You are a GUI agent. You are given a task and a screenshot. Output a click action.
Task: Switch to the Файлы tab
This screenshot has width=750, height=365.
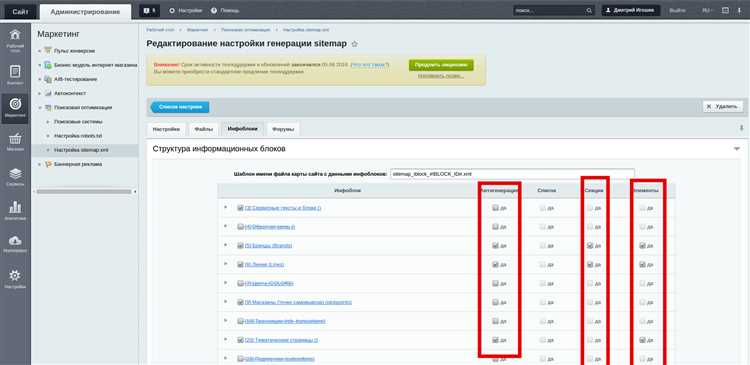point(204,129)
